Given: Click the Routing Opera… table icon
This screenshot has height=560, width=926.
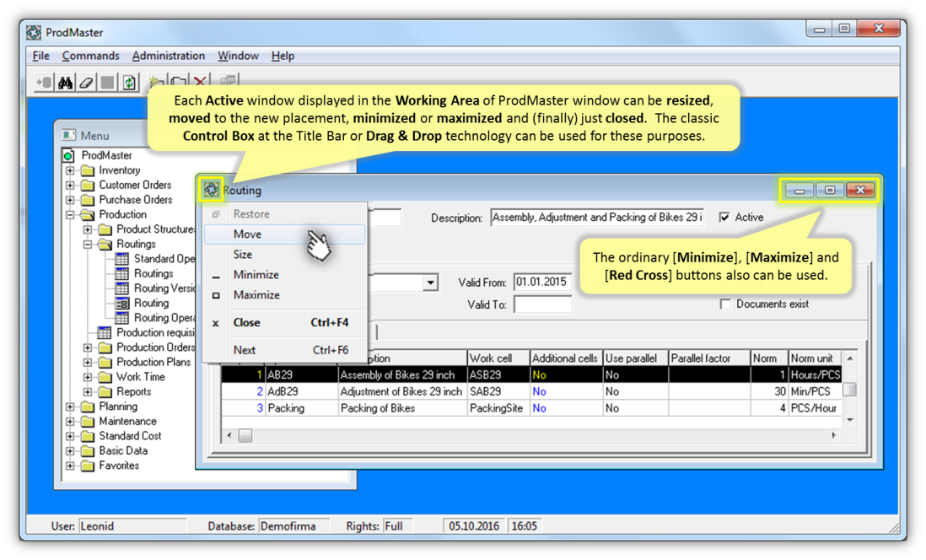Looking at the screenshot, I should click(x=121, y=318).
